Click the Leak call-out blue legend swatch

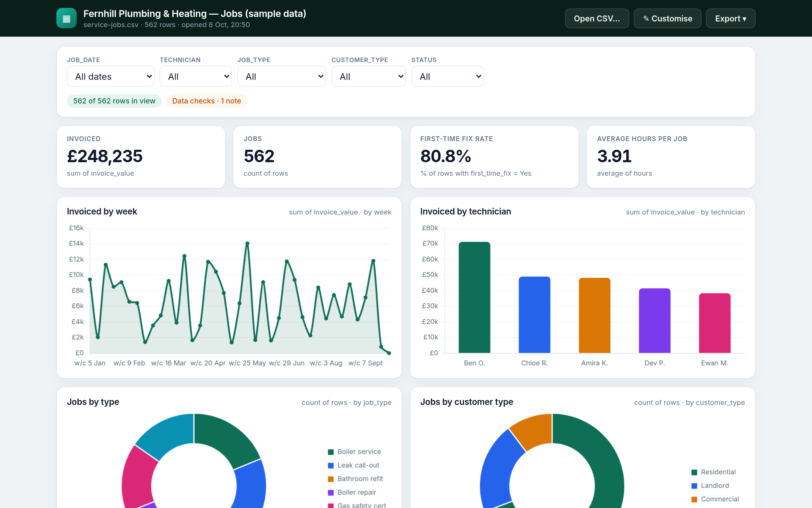point(331,465)
